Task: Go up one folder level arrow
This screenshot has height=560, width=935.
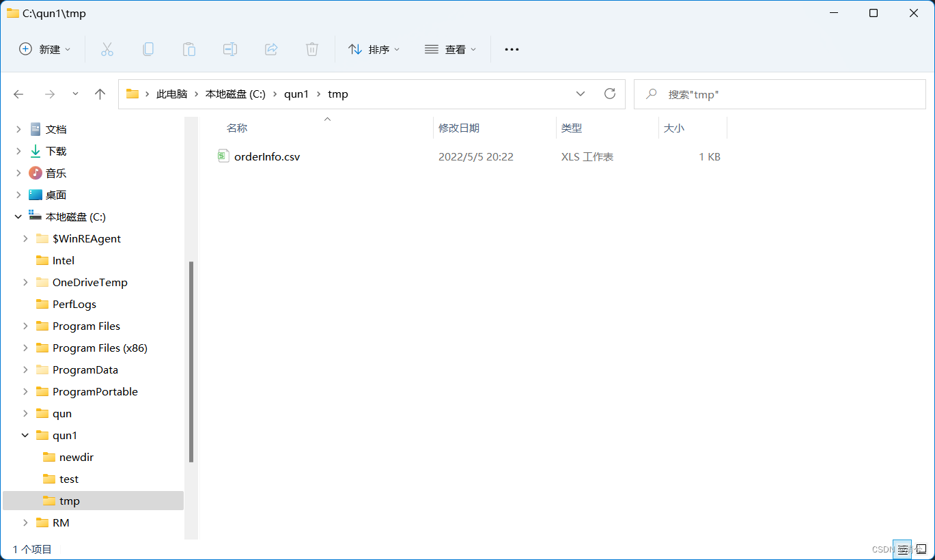Action: click(100, 94)
